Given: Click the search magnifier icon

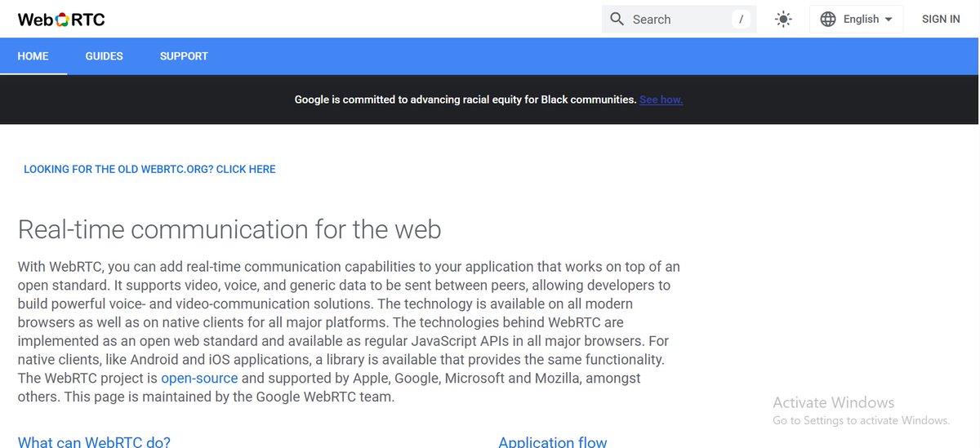Looking at the screenshot, I should (x=617, y=19).
